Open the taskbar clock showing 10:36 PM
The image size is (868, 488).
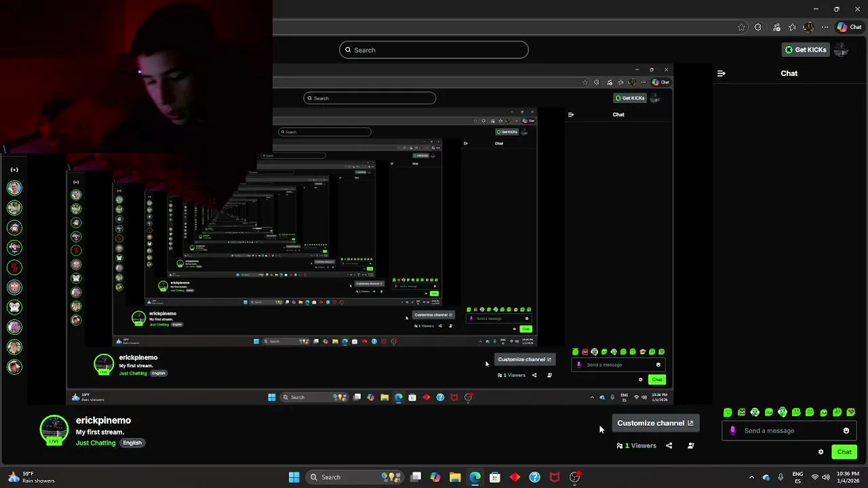[848, 477]
